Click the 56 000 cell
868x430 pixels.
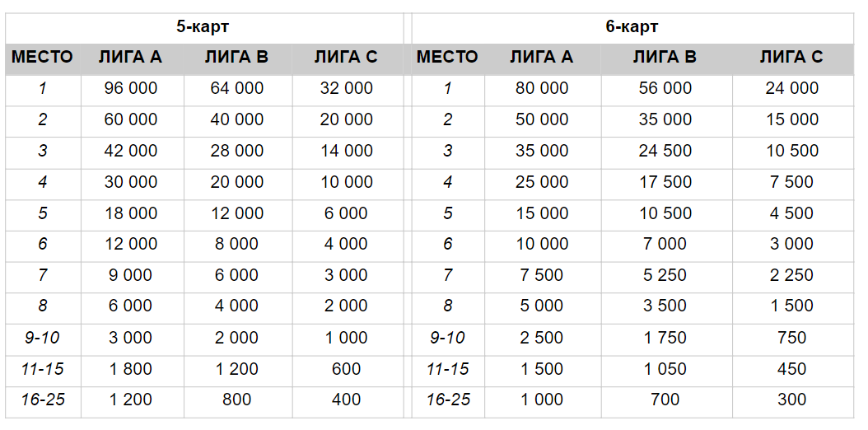665,88
